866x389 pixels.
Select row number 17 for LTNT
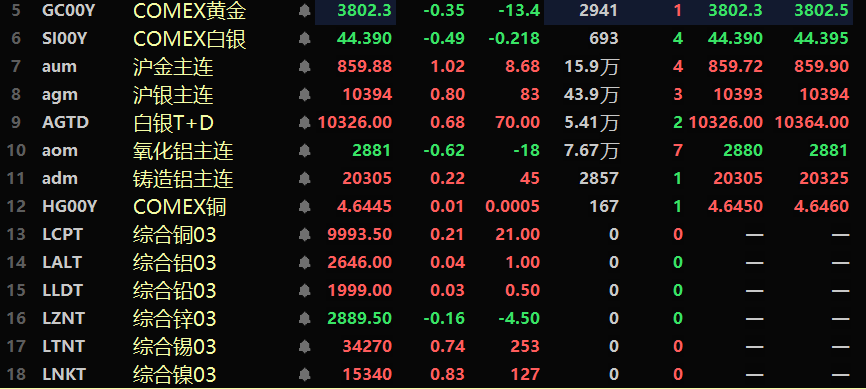tap(17, 346)
